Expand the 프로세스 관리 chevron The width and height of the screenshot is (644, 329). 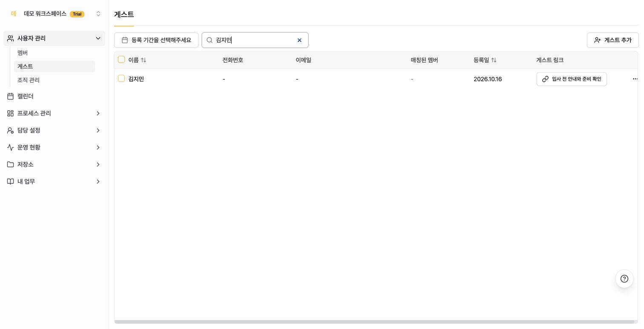(98, 113)
